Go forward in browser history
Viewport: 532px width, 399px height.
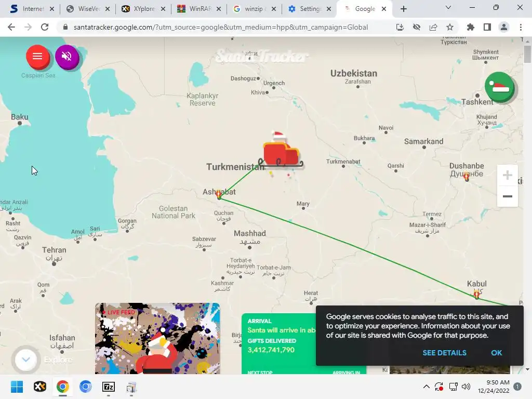click(28, 27)
